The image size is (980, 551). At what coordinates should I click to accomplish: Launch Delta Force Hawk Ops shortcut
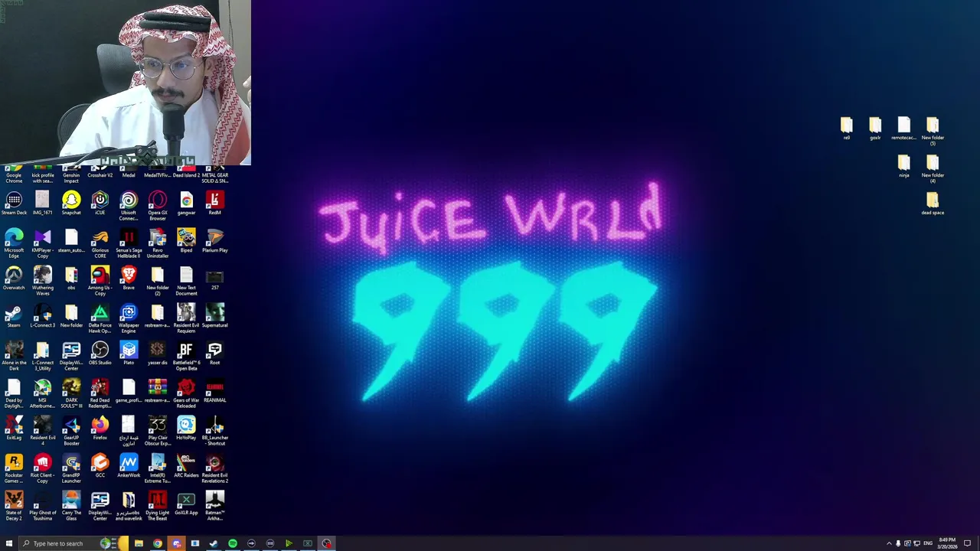tap(100, 318)
